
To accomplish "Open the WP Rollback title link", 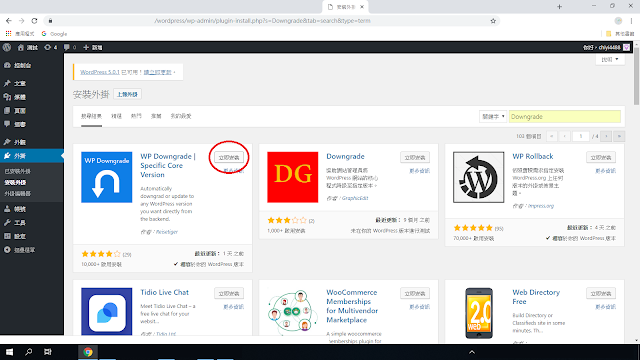I will coord(533,156).
